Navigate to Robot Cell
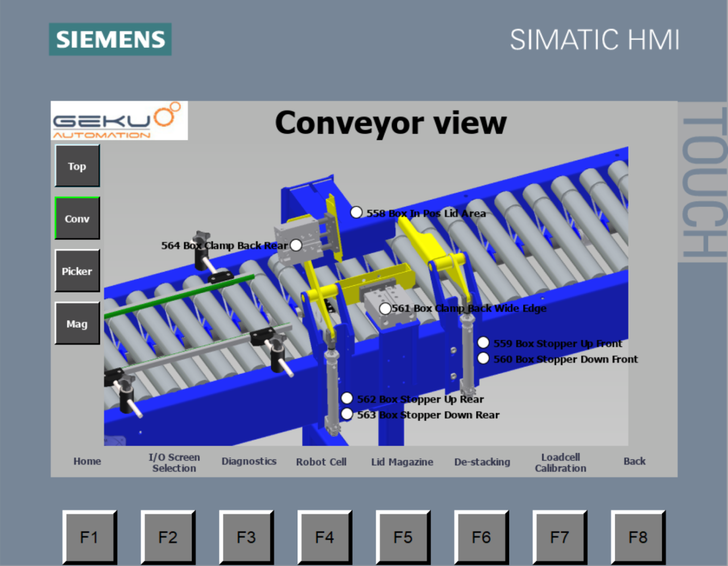 pos(321,462)
